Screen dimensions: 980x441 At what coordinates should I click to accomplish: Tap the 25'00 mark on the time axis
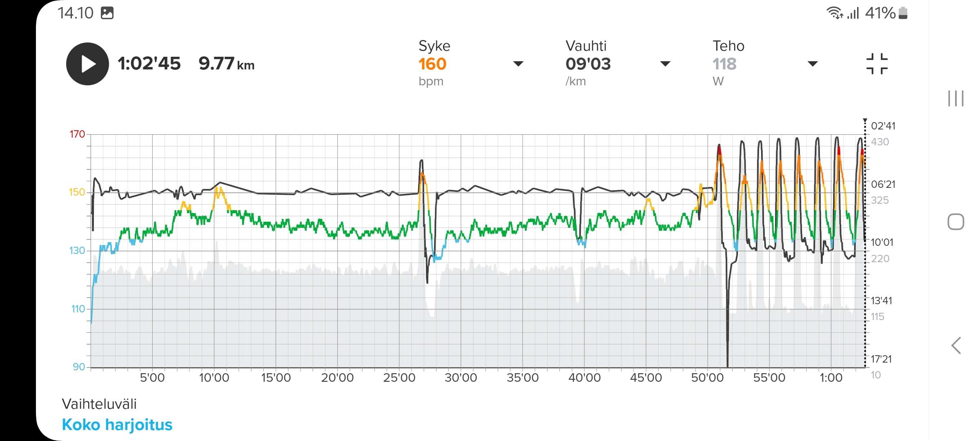[x=399, y=377]
